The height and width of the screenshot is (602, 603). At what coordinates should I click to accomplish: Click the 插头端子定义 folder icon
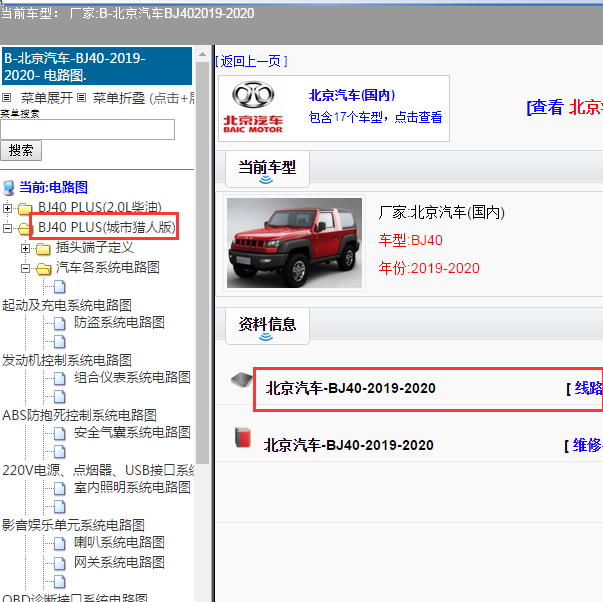coord(43,249)
